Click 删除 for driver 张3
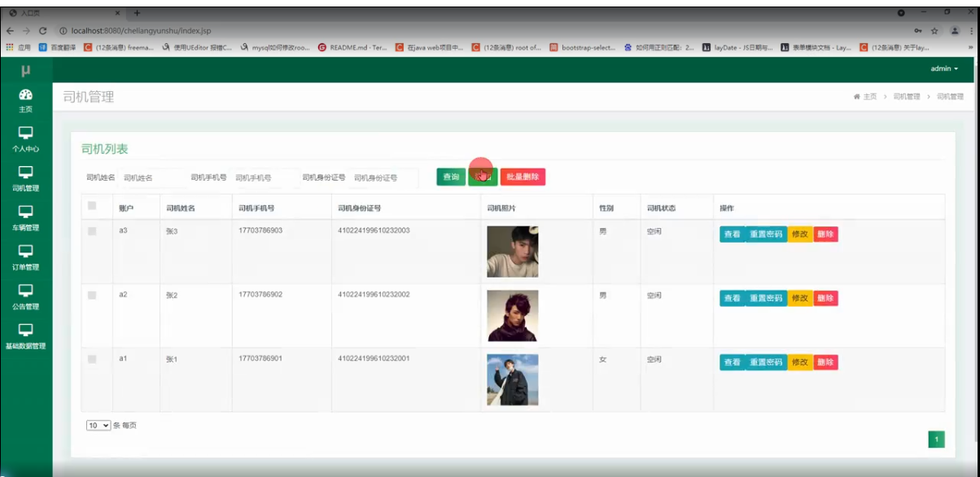The image size is (980, 477). point(825,234)
